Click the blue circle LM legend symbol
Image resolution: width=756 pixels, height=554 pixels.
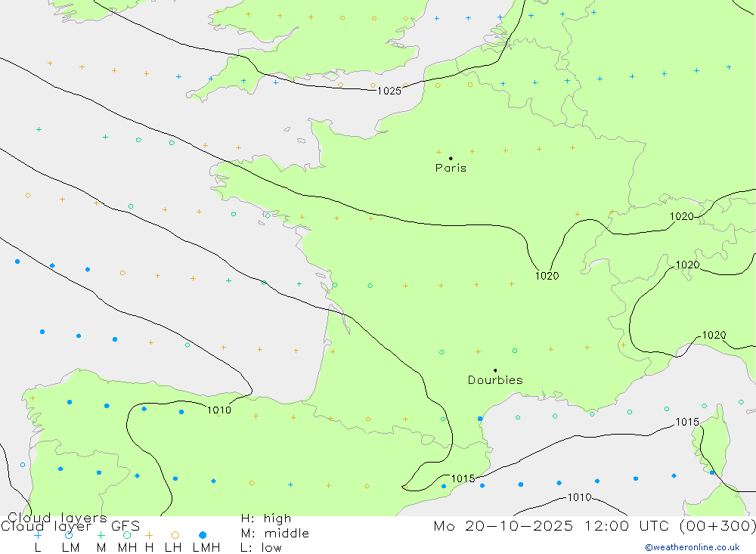(x=69, y=535)
